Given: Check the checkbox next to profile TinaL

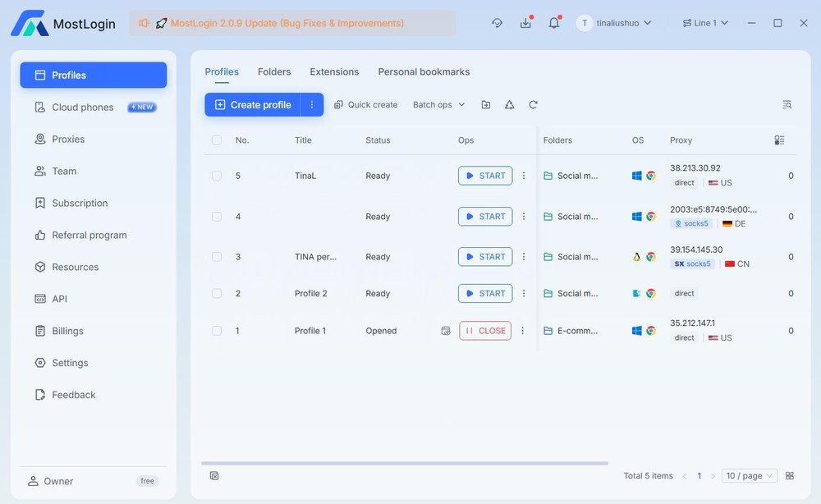Looking at the screenshot, I should [x=216, y=175].
